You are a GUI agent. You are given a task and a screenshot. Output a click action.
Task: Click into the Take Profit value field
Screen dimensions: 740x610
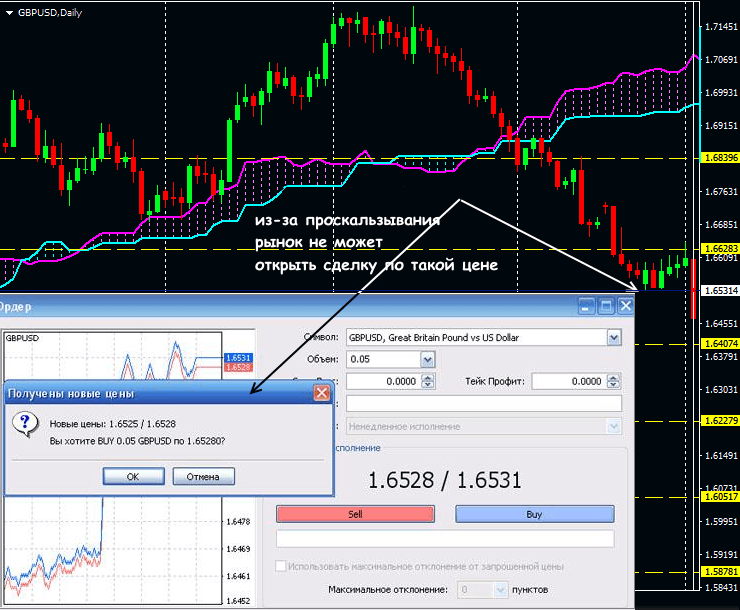pyautogui.click(x=567, y=381)
